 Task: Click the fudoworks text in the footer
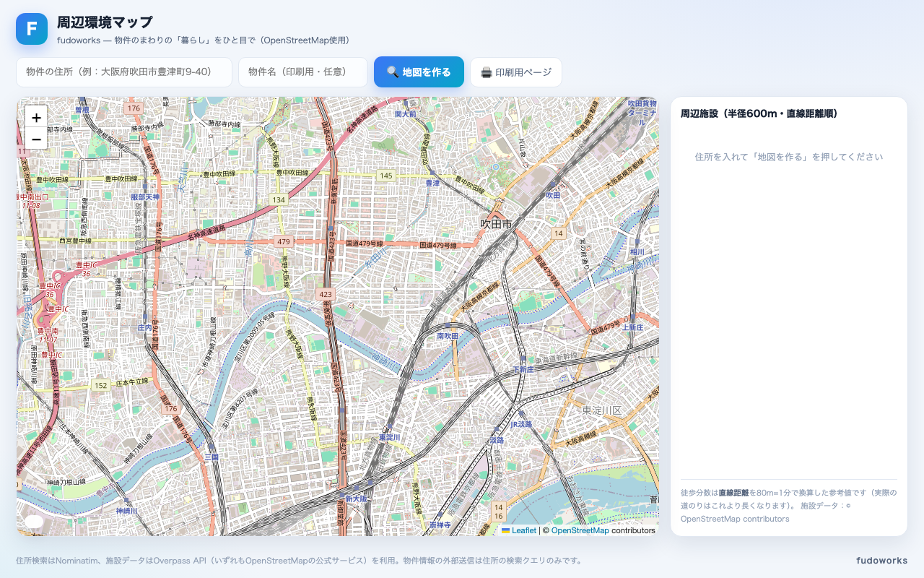point(881,560)
